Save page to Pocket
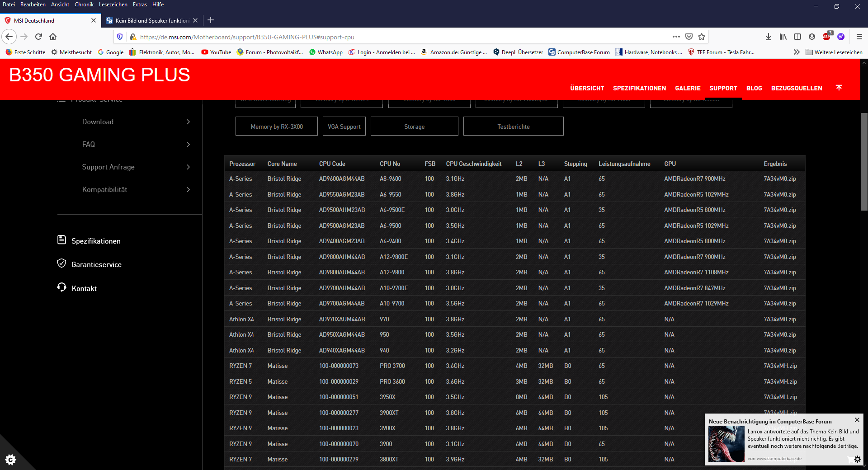This screenshot has width=868, height=470. click(x=689, y=37)
